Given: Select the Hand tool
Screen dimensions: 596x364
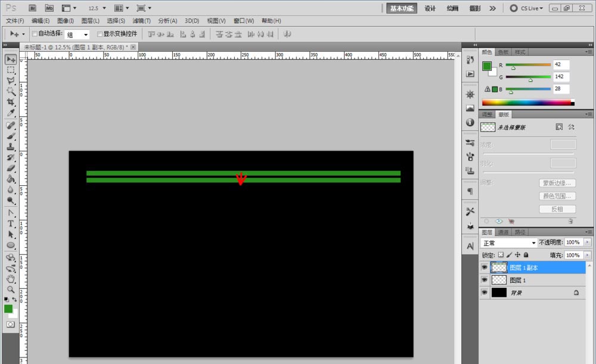Looking at the screenshot, I should click(x=11, y=279).
